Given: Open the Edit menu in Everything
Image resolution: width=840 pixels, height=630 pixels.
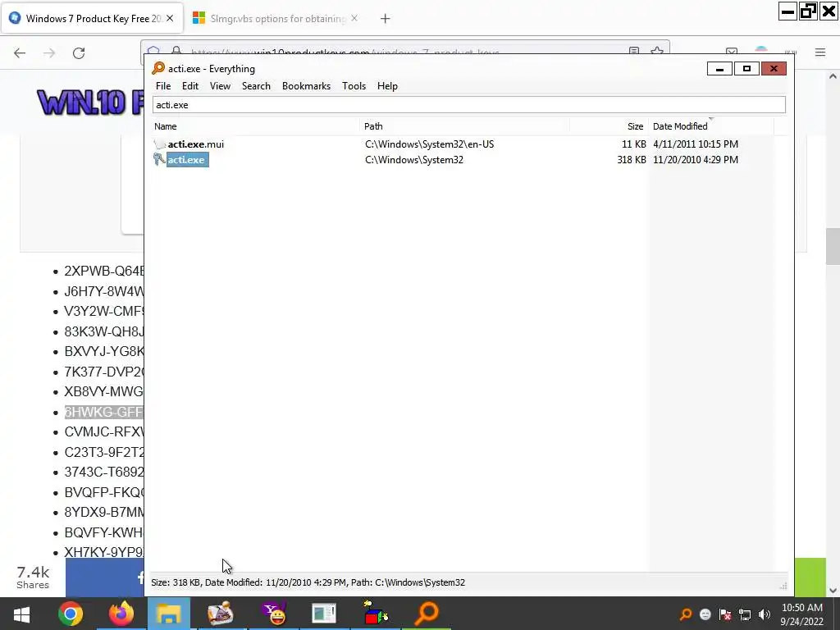Looking at the screenshot, I should coord(189,86).
